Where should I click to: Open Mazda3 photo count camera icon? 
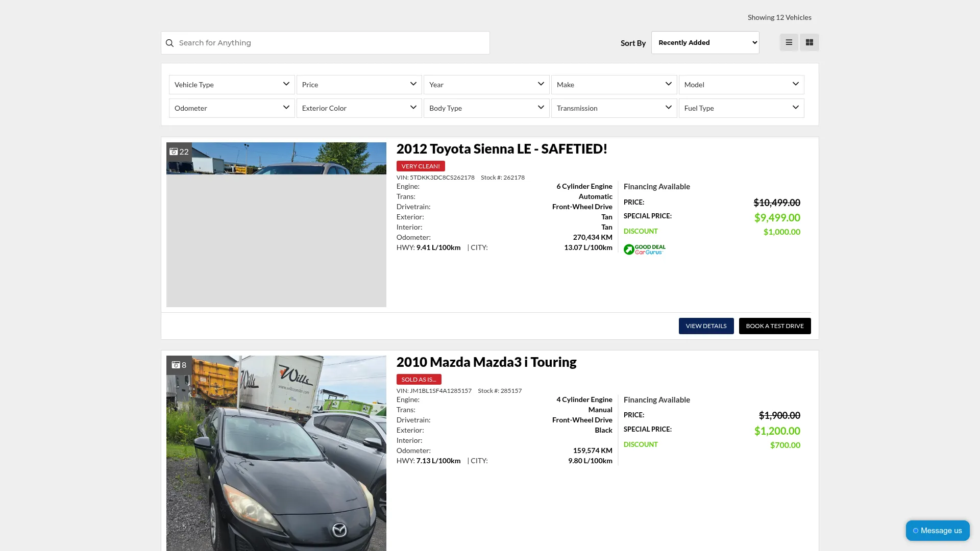click(x=176, y=365)
